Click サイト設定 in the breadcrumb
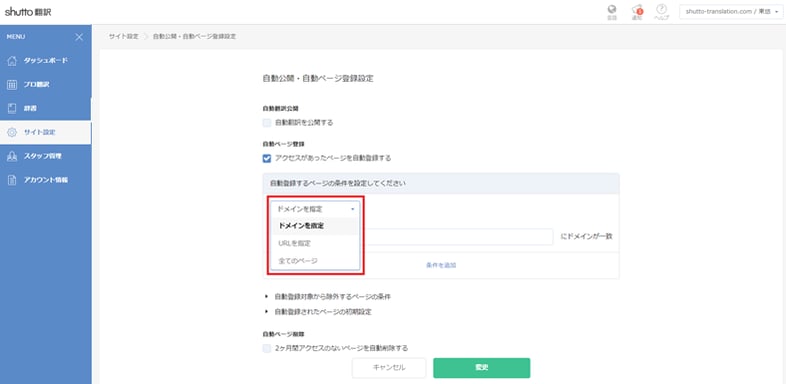This screenshot has width=786, height=384. click(x=124, y=37)
